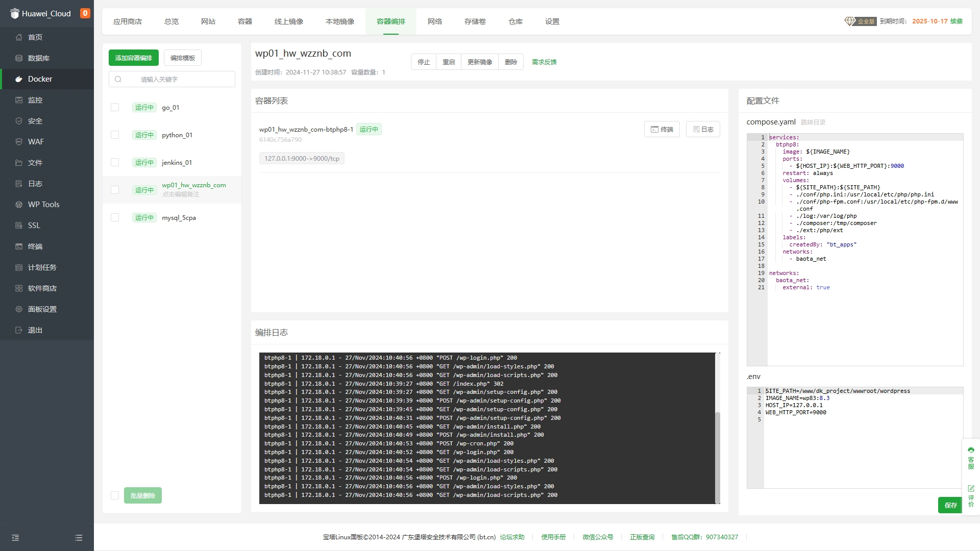Click the WP Tools WordPress icon
Screen dimensions: 980x551
[19, 205]
